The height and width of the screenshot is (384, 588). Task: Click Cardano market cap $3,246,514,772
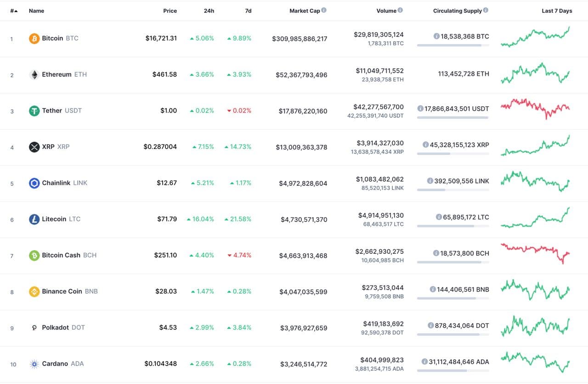[304, 364]
